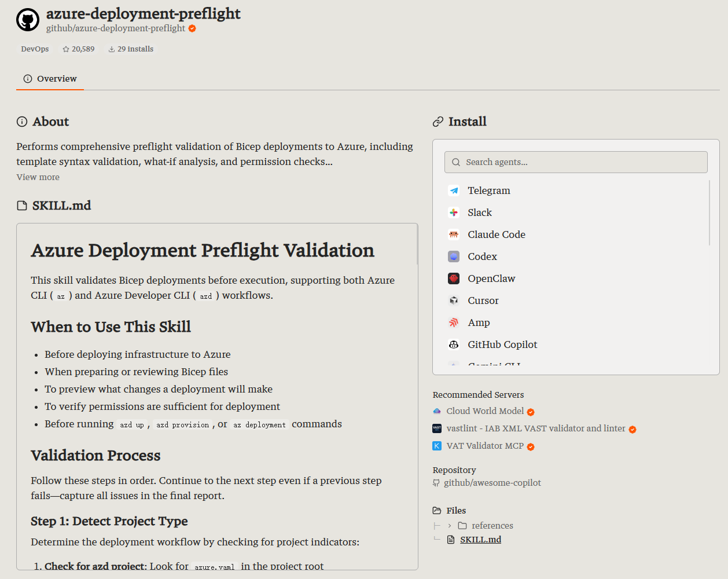Click the 'Recommended Servers' label
The width and height of the screenshot is (728, 579).
tap(478, 395)
